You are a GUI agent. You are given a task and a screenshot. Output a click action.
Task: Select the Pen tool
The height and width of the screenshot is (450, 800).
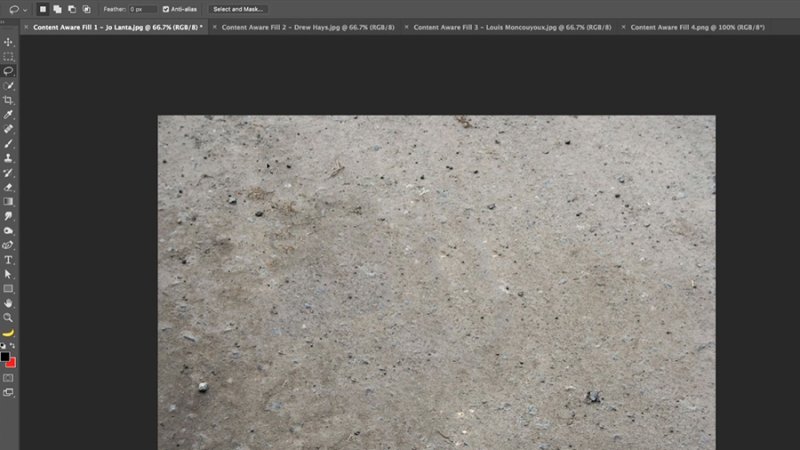coord(8,245)
